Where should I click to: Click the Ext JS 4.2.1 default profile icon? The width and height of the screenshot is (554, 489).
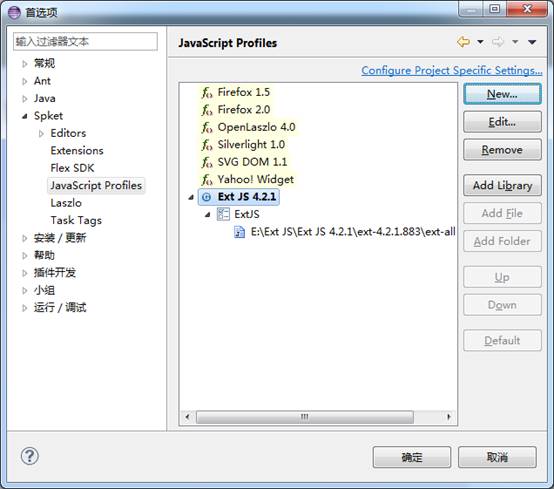(207, 197)
